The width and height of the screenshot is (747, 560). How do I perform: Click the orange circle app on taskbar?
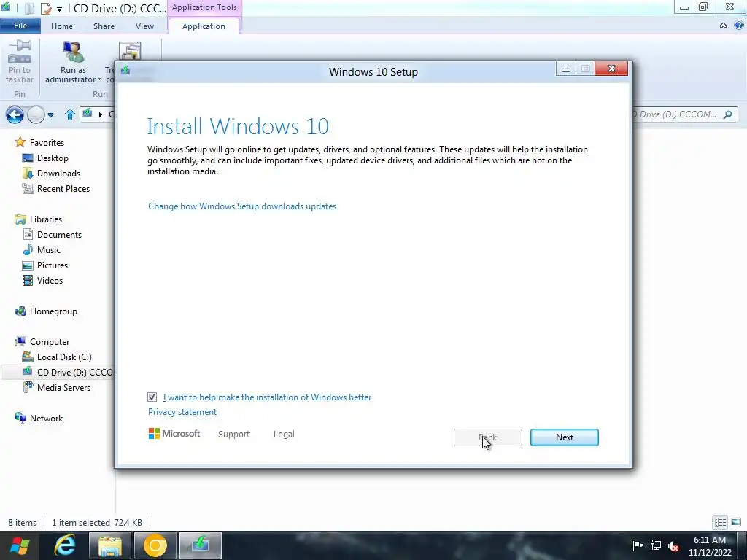point(155,545)
